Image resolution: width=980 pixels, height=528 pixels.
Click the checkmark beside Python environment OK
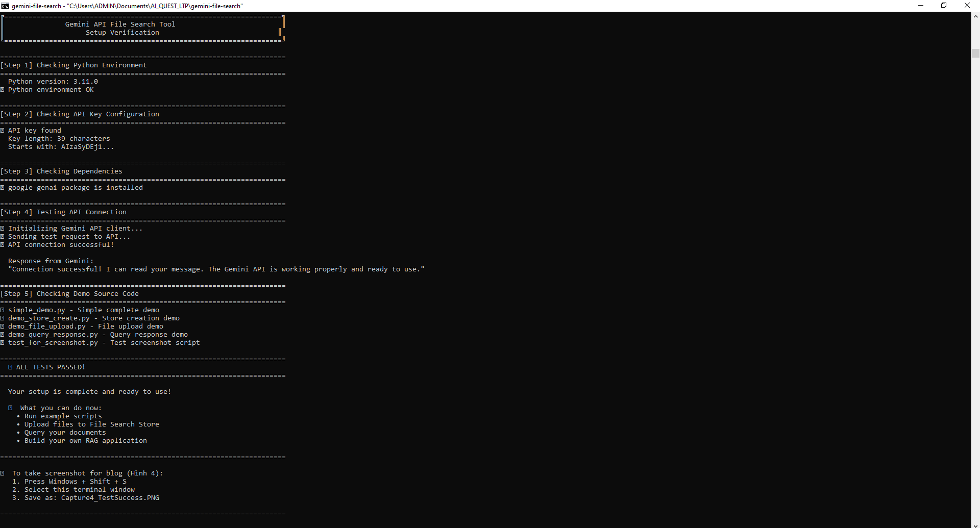[3, 89]
